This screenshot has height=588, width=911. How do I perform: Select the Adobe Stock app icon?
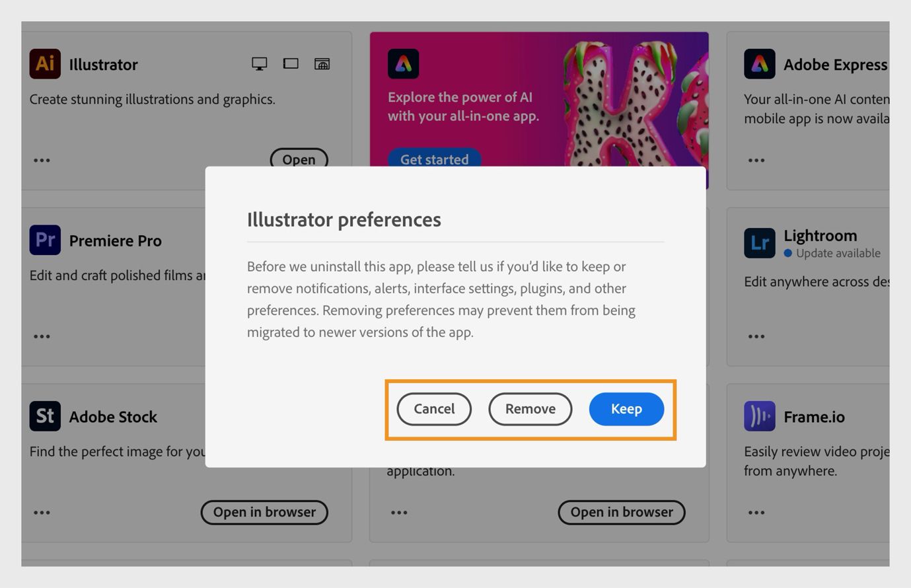pos(44,416)
